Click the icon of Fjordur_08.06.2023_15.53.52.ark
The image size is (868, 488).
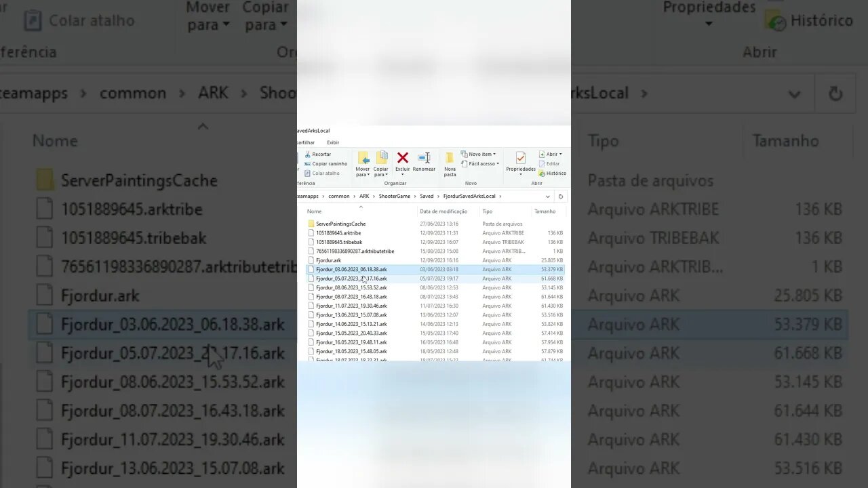click(x=311, y=287)
